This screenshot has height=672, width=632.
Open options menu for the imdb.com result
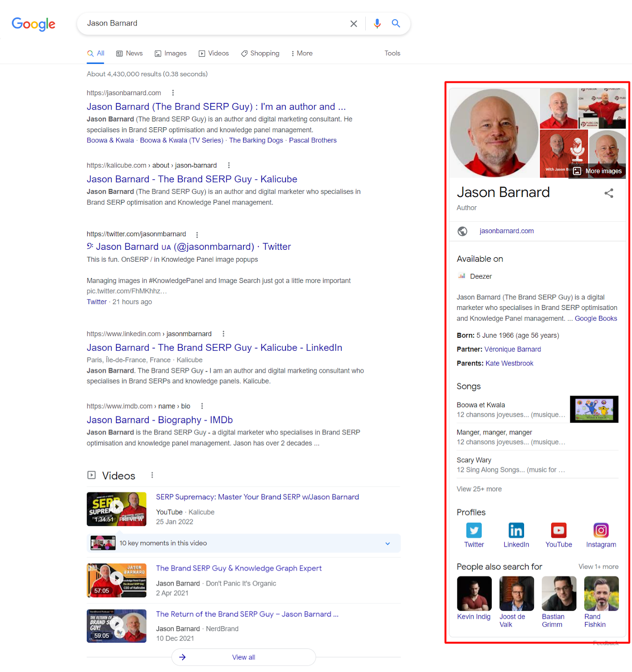coord(202,406)
